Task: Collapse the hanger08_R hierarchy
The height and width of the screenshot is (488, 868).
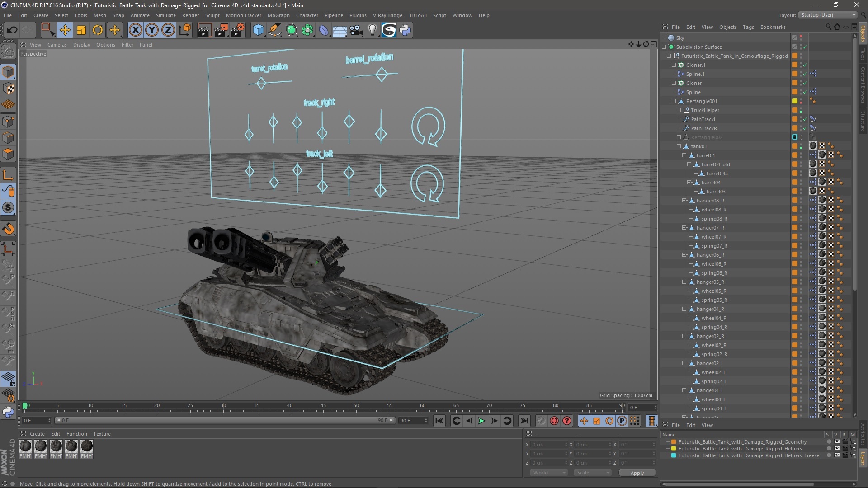Action: (684, 201)
